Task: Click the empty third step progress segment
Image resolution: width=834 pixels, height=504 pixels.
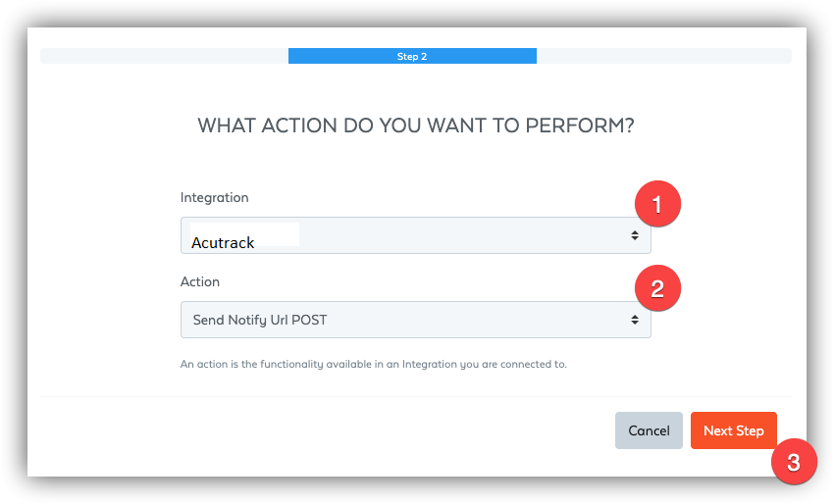Action: tap(664, 56)
